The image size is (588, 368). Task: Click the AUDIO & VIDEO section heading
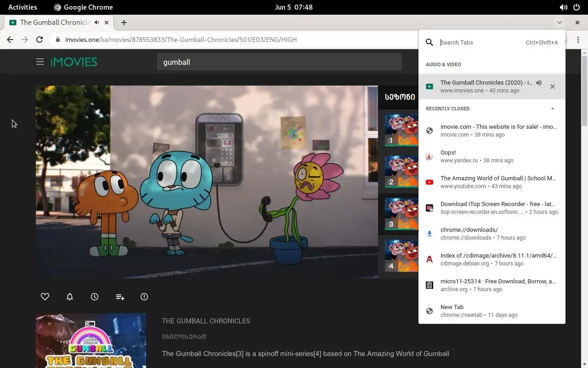coord(443,64)
